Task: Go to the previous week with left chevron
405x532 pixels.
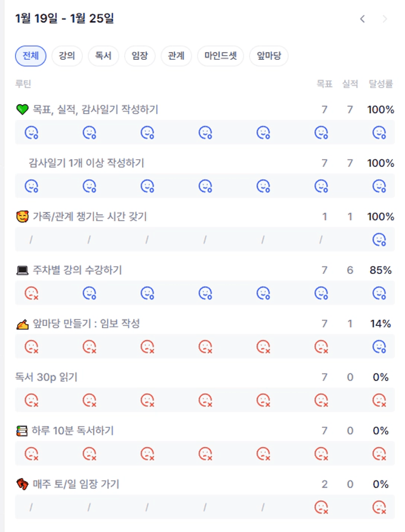Action: tap(362, 19)
